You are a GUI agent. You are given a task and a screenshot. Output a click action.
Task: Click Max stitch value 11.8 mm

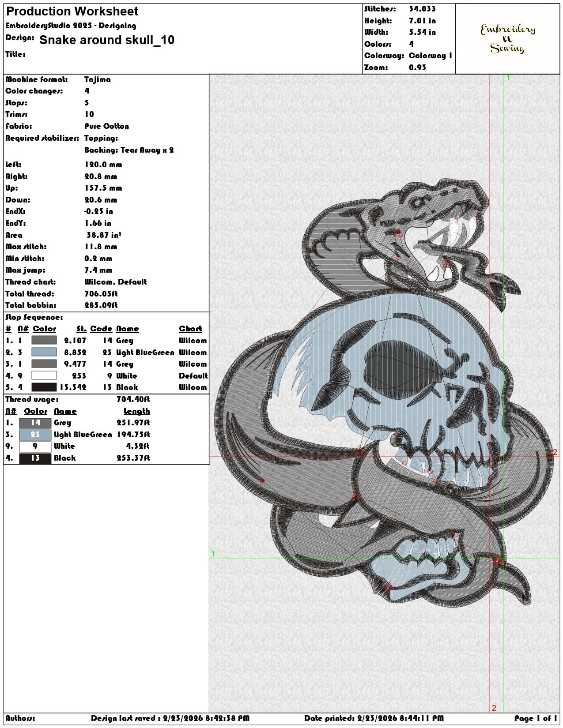(x=101, y=247)
